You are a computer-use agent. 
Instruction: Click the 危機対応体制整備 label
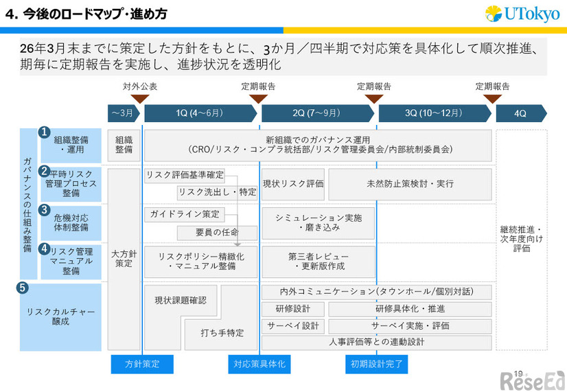click(71, 223)
